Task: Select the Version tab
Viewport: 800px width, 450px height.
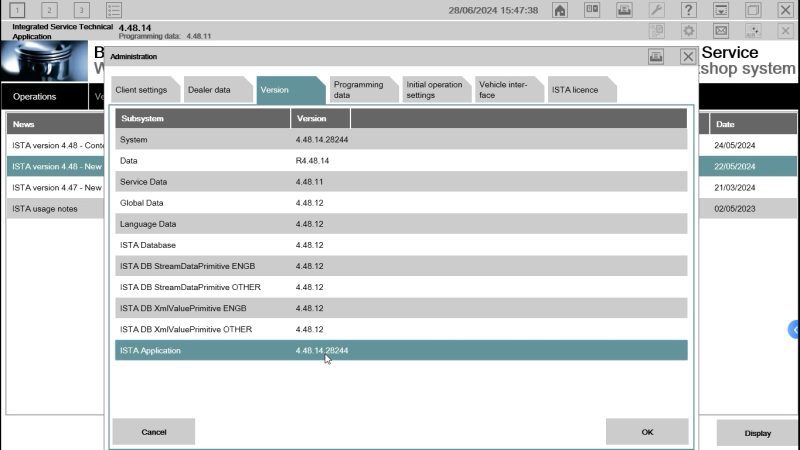Action: pos(290,90)
